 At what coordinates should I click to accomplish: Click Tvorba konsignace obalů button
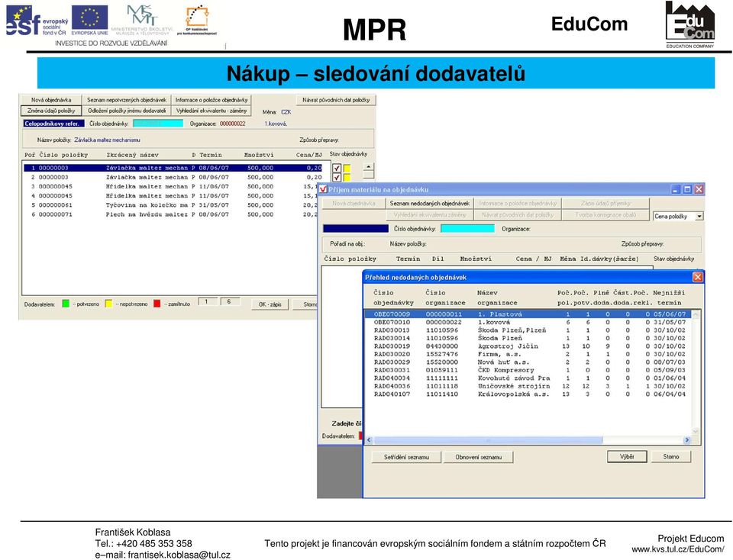[x=605, y=215]
